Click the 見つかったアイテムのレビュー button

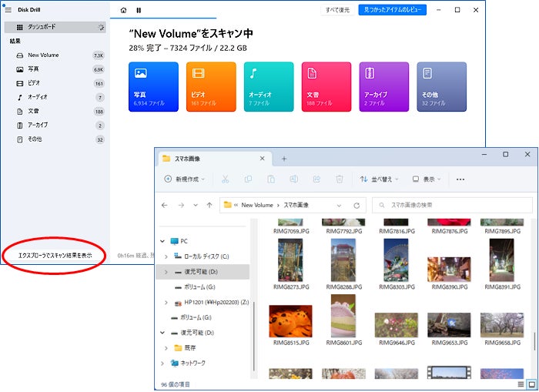tap(392, 10)
